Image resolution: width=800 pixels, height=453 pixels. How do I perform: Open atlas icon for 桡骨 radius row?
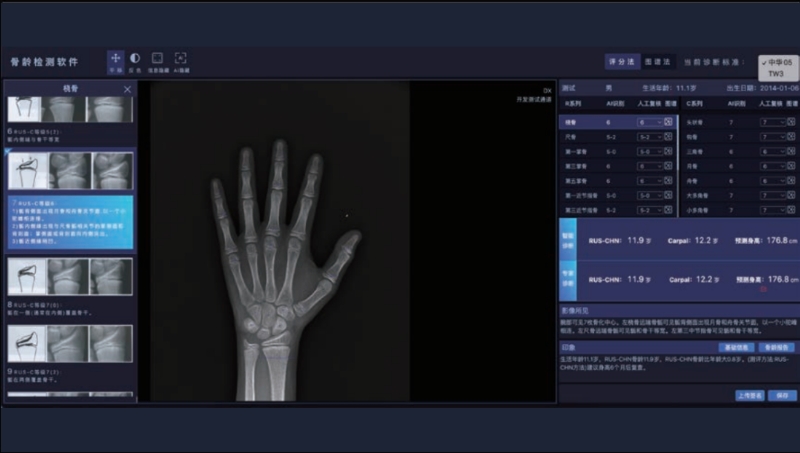click(x=668, y=122)
